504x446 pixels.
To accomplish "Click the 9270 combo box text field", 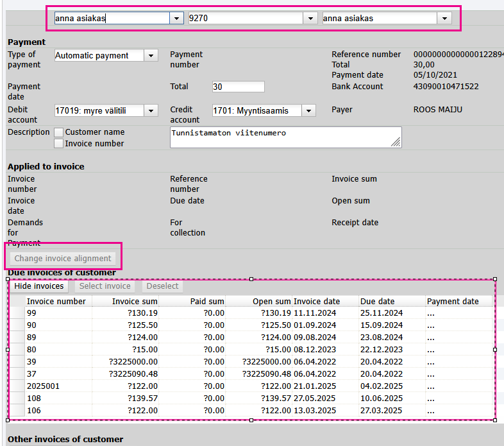I will tap(246, 19).
